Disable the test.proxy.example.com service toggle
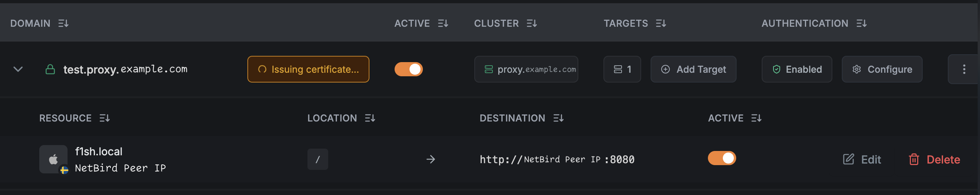 [x=408, y=69]
